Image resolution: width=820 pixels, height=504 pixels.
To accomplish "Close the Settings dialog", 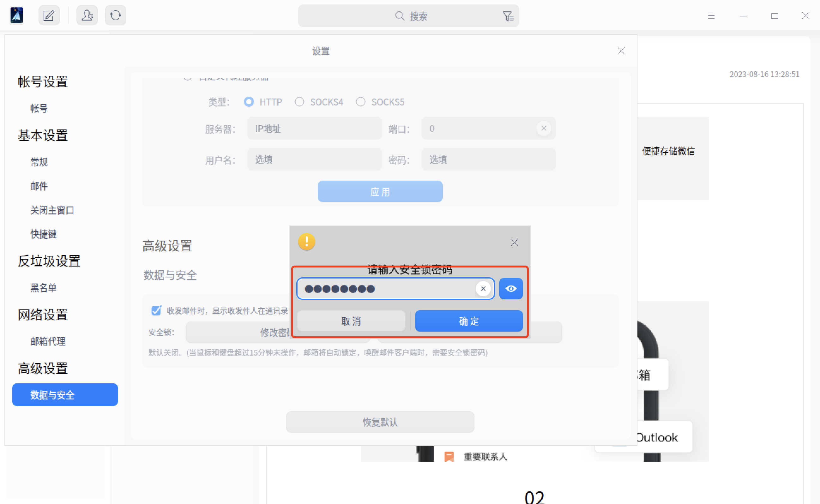I will 621,51.
